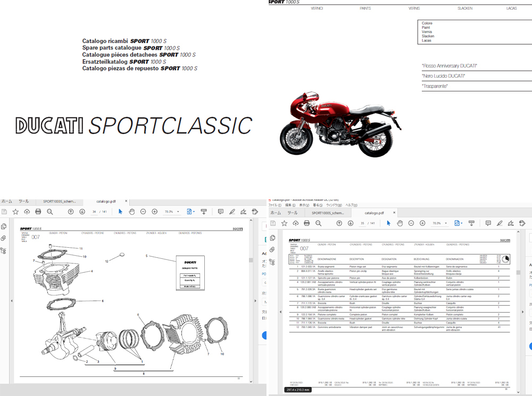This screenshot has width=532, height=396.
Task: Click scrollbar down arrow in left window
Action: 251,382
